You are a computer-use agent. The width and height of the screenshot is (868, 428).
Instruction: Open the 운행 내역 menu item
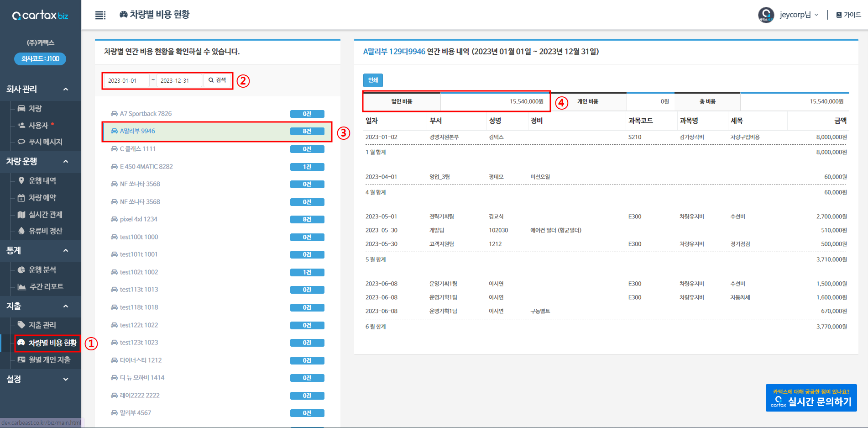pyautogui.click(x=37, y=180)
